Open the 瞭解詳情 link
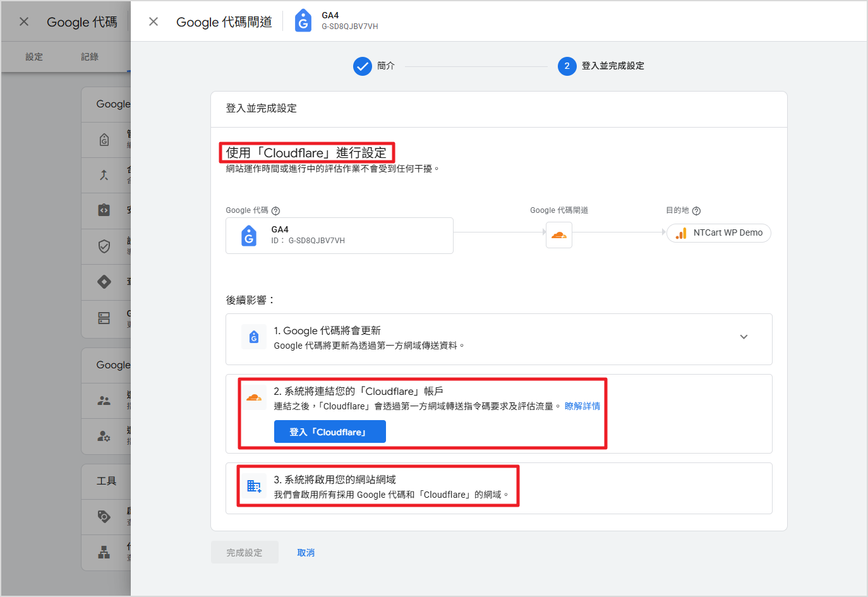 [x=582, y=406]
